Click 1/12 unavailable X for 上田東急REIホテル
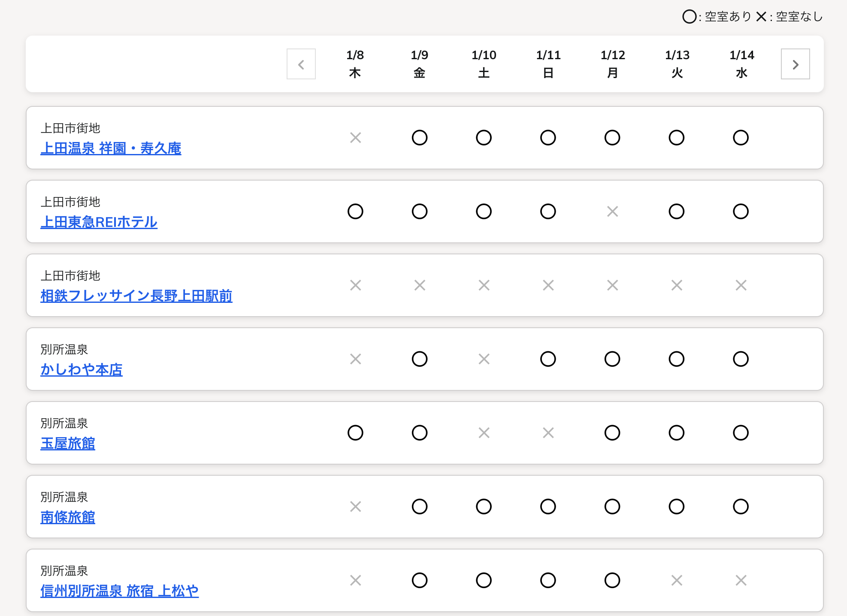Image resolution: width=847 pixels, height=616 pixels. pos(612,211)
